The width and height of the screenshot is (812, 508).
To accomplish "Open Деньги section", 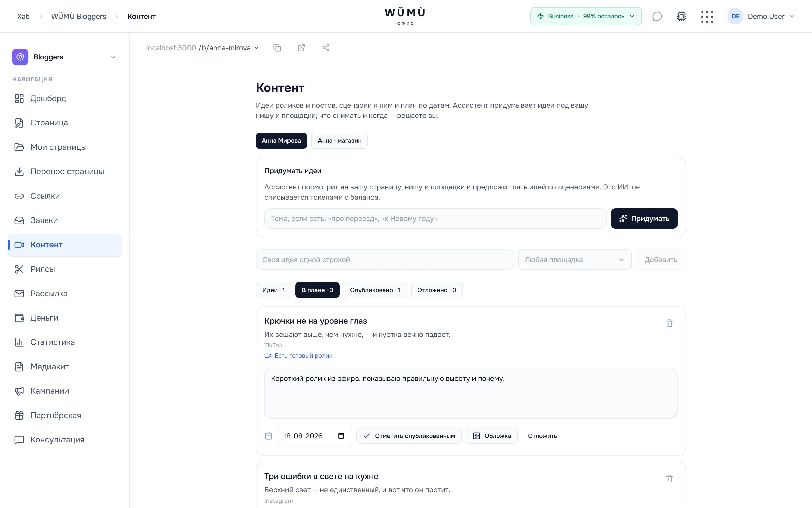I will pos(65,318).
